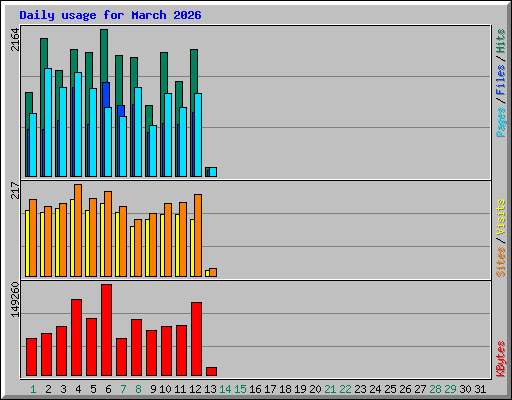Click the 'KBytes' legend label
Image resolution: width=512 pixels, height=400 pixels.
[501, 359]
